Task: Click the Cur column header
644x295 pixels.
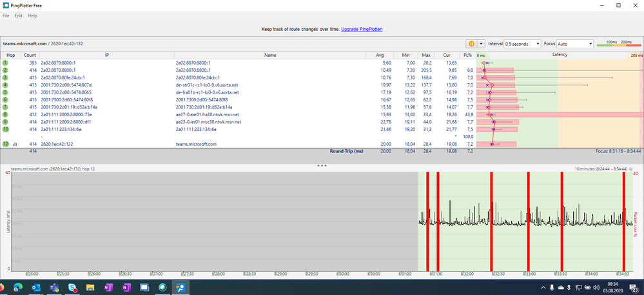Action: coord(447,55)
